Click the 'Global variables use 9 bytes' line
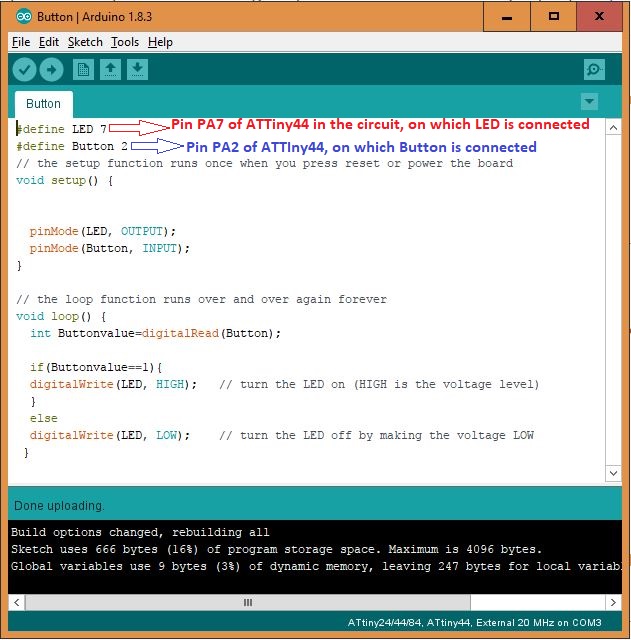Screen dimensions: 631x640 pyautogui.click(x=316, y=567)
